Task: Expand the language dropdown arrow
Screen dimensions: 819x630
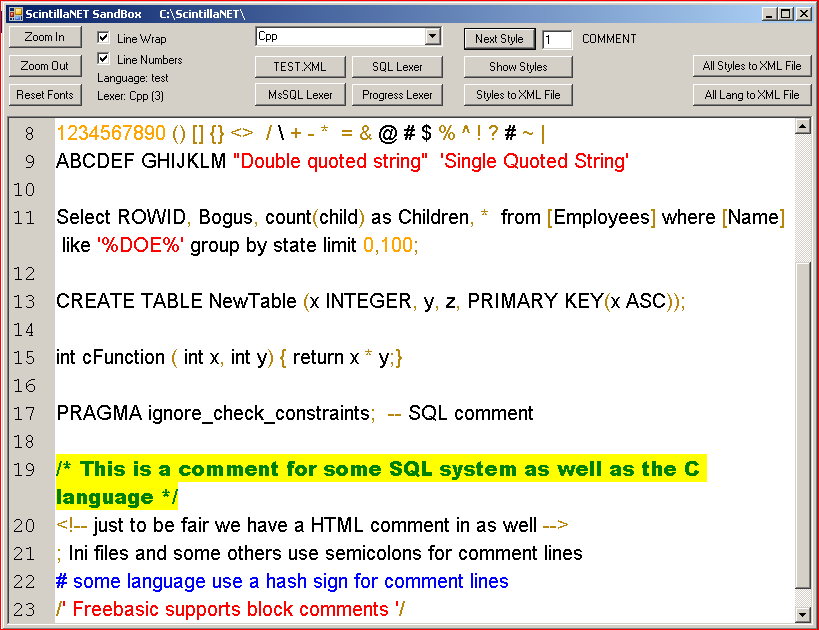Action: pyautogui.click(x=432, y=37)
